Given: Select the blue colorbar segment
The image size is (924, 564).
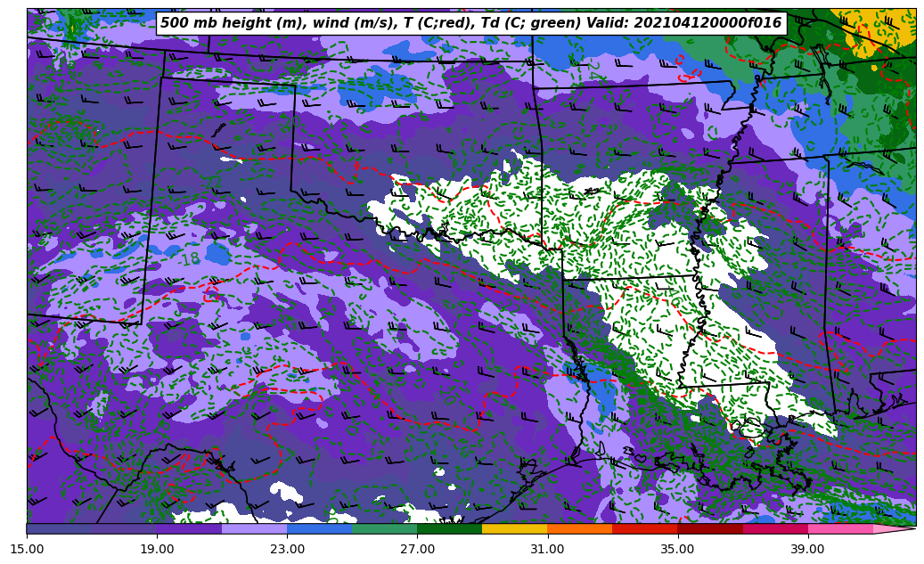Looking at the screenshot, I should tap(319, 529).
